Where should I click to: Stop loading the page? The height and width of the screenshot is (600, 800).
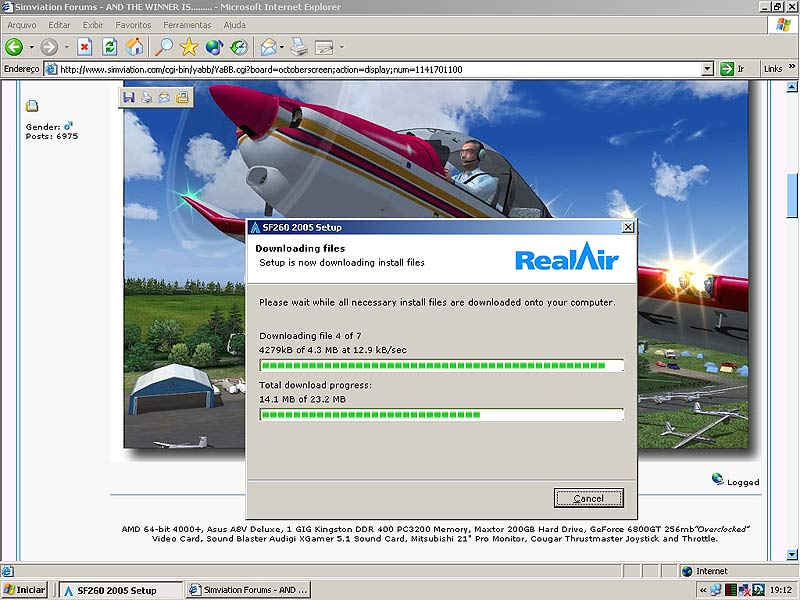[x=86, y=46]
